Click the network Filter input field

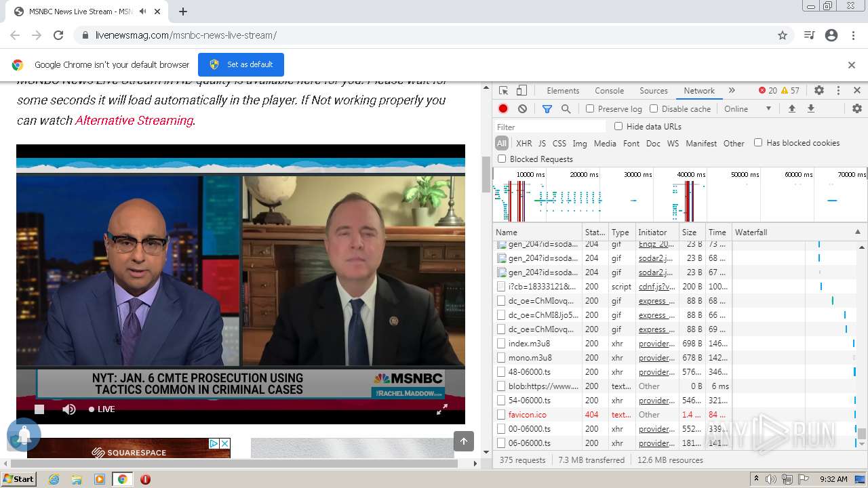pyautogui.click(x=550, y=127)
